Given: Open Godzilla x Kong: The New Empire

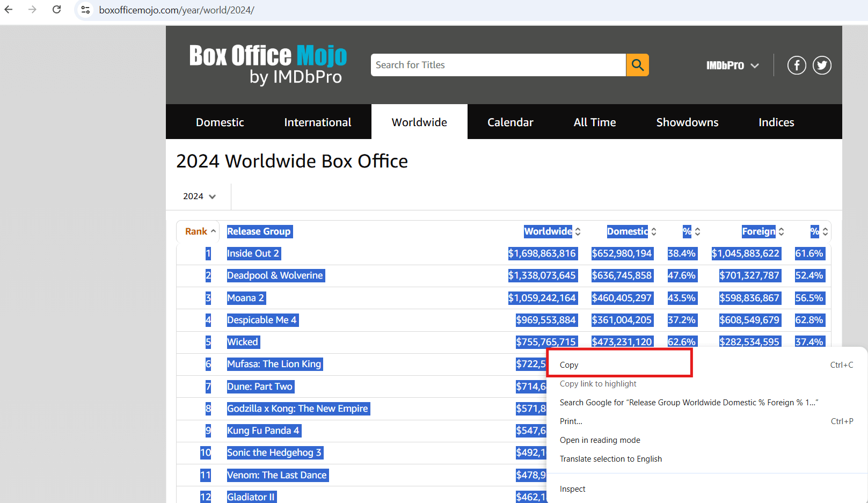Looking at the screenshot, I should 298,409.
